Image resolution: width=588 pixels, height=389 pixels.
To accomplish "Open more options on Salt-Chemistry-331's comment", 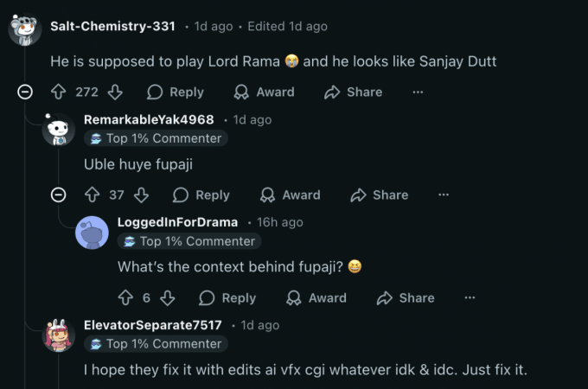I will point(418,92).
